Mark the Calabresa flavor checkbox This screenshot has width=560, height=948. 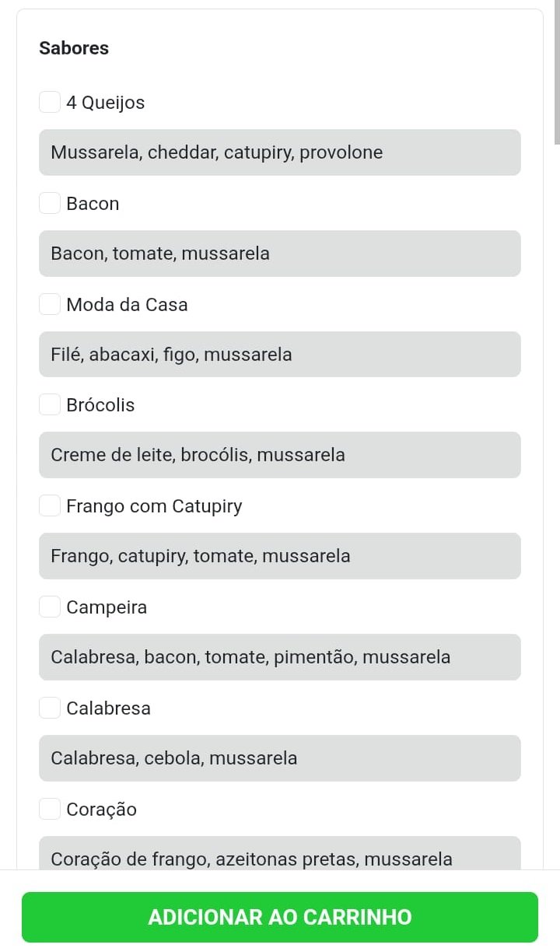[50, 708]
